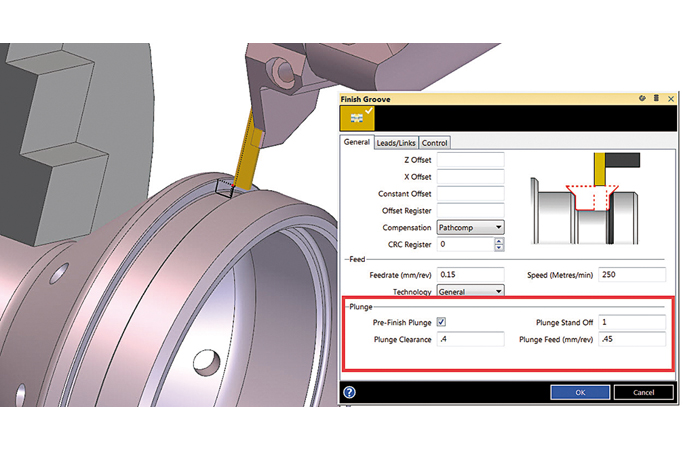
Task: Close the Finish Groove dialog
Action: [671, 99]
